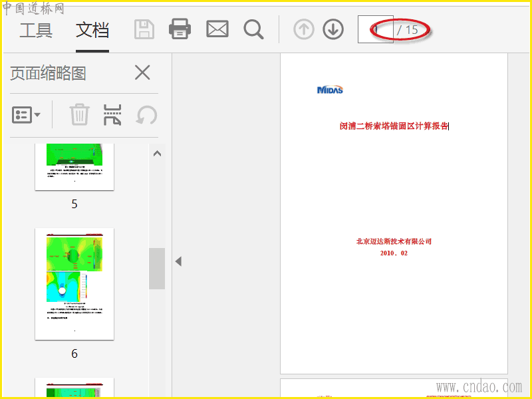
Task: Click the thumbnail label number 6
Action: [x=74, y=354]
